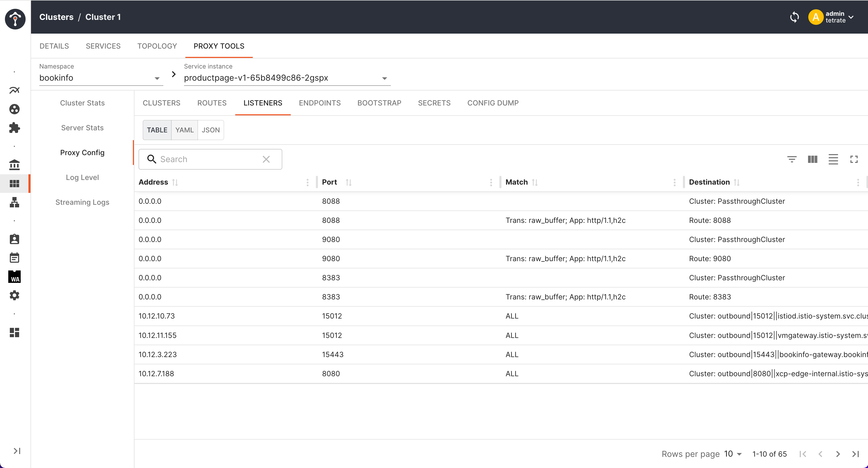Select the compact list view icon
Screen dimensions: 868x468
point(833,159)
